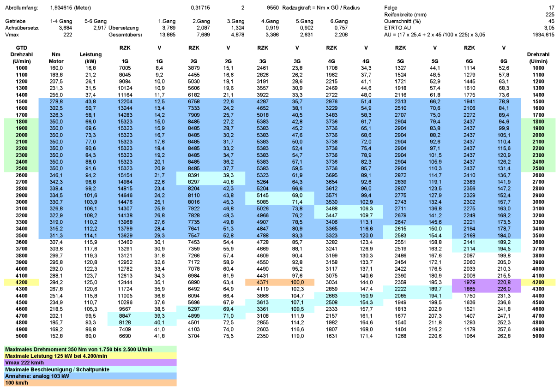Screen dimensions: 560x392
Task: Select the 'Radzugkraft = Nm x GÜ / Radius' formula text
Action: click(x=321, y=8)
